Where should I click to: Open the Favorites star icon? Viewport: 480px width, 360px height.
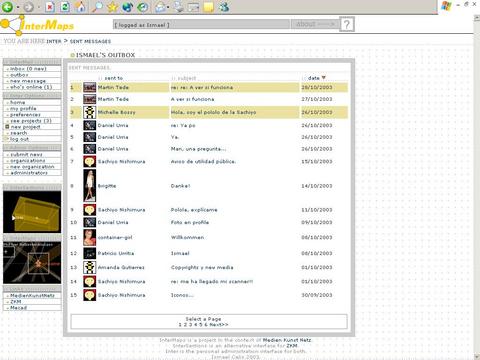click(x=112, y=7)
